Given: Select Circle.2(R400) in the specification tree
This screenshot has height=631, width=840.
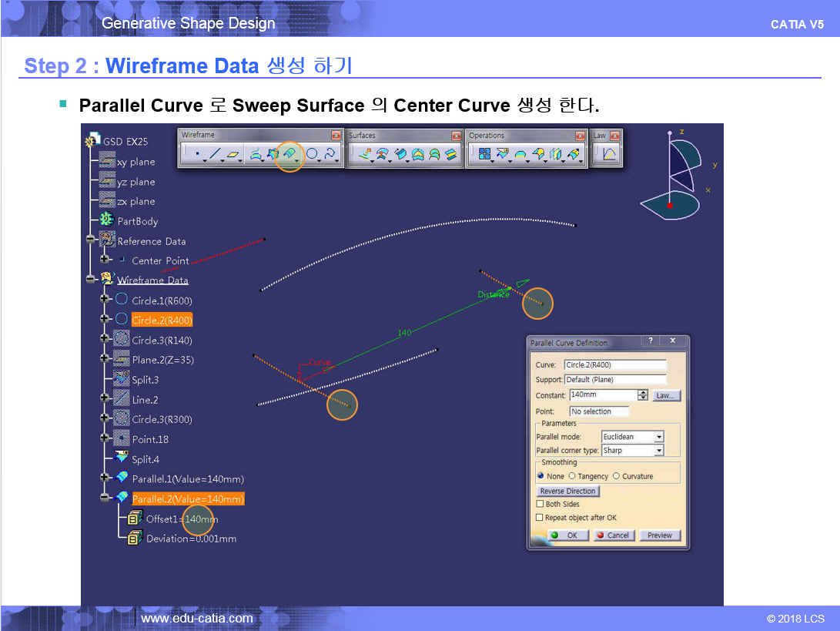Looking at the screenshot, I should coord(162,320).
